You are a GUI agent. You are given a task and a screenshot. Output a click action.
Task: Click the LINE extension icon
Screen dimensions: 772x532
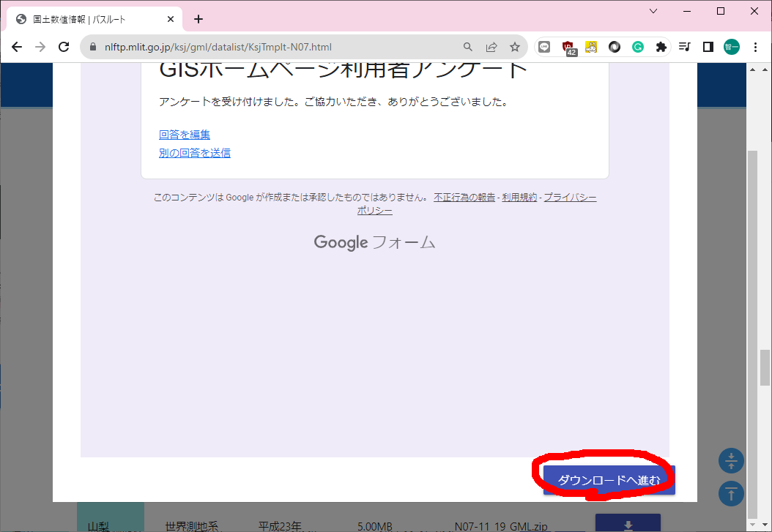coord(544,47)
